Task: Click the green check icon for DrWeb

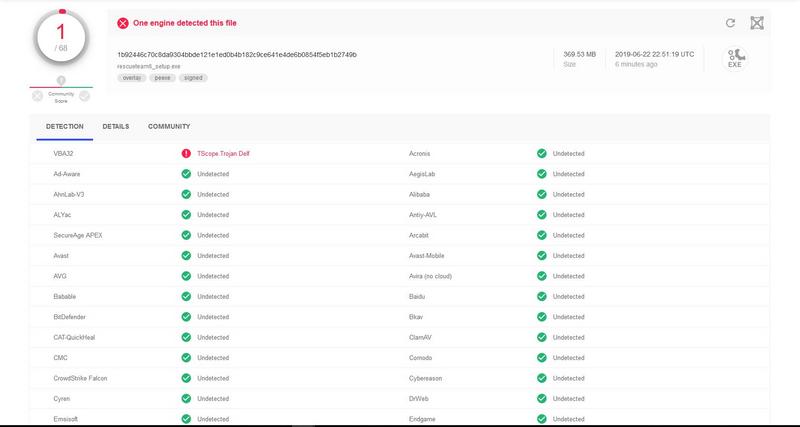Action: pyautogui.click(x=542, y=398)
